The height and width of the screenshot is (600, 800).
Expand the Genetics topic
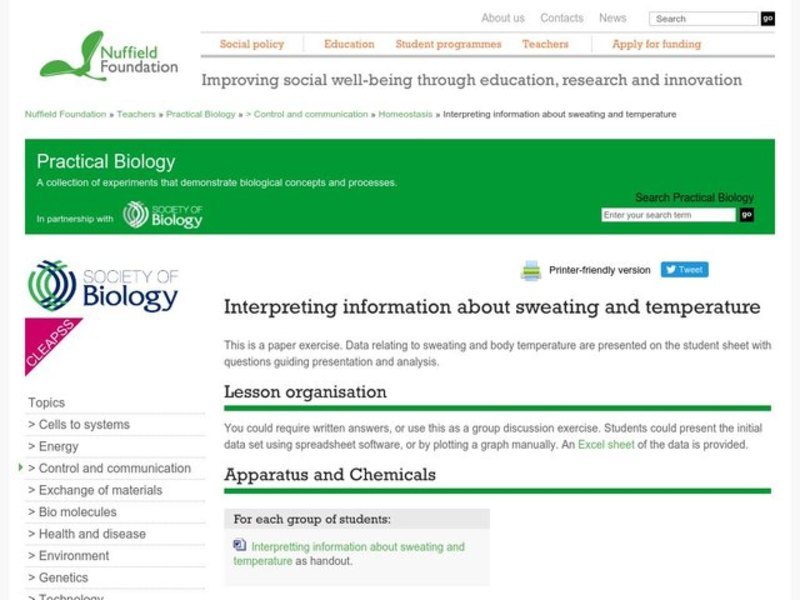[61, 577]
